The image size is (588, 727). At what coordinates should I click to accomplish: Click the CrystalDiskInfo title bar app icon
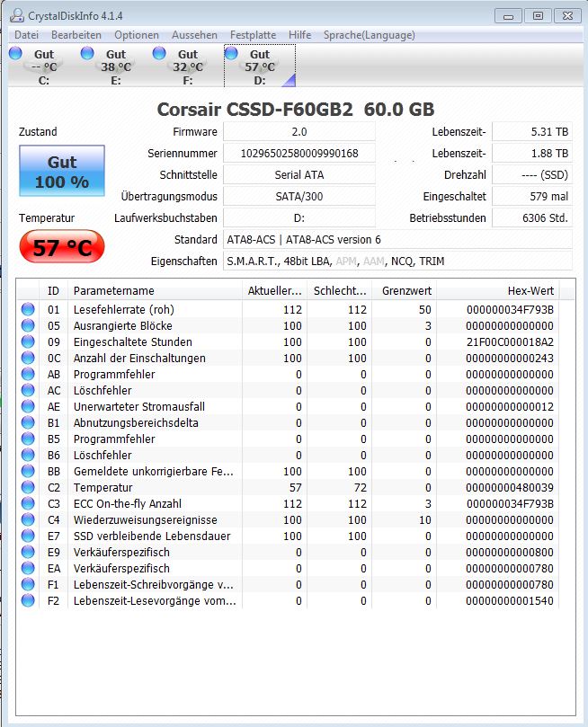pyautogui.click(x=17, y=16)
